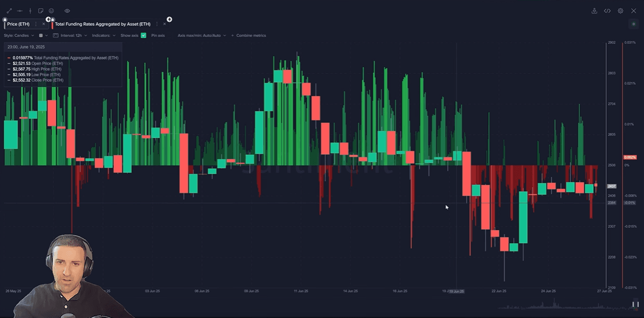Open chart settings gear
This screenshot has height=318, width=644.
621,11
